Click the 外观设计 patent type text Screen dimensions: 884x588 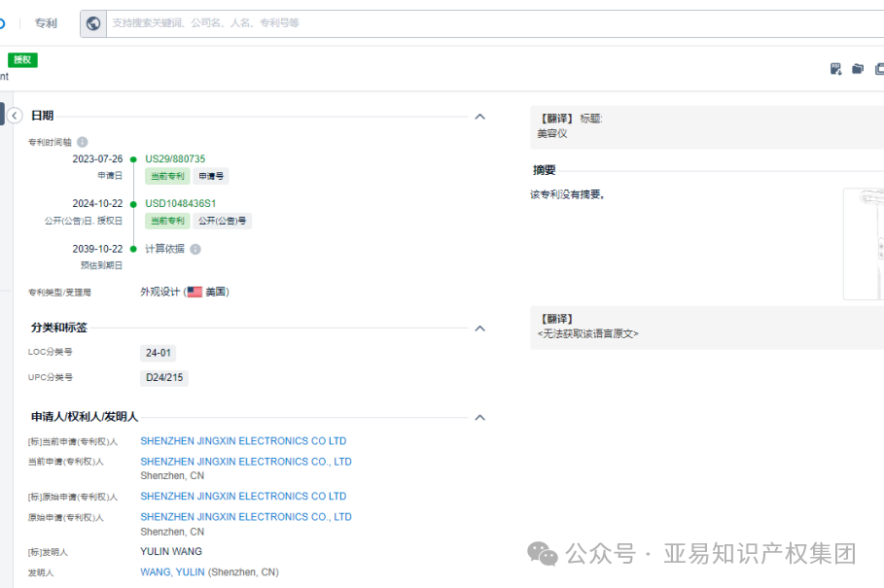coord(160,292)
